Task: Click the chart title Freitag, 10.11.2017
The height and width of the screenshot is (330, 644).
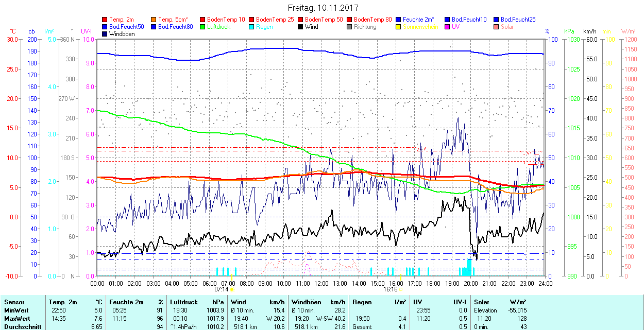Action: click(323, 8)
